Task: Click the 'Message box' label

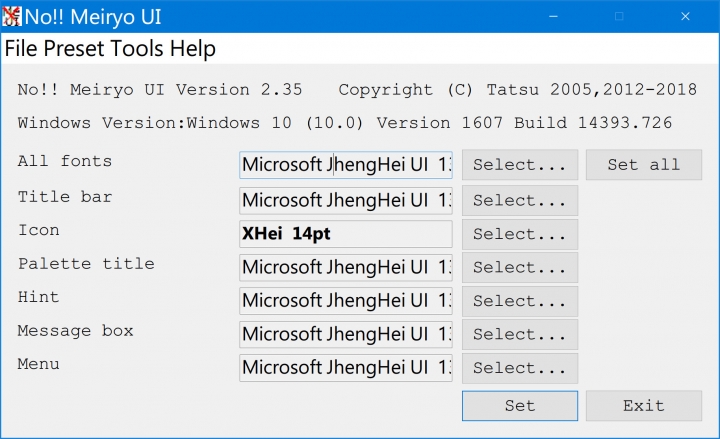Action: click(75, 331)
